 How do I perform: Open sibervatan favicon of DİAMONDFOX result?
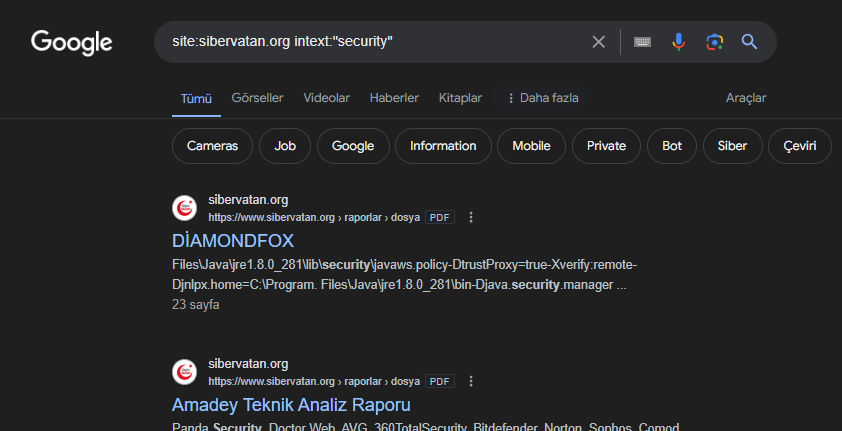click(184, 208)
